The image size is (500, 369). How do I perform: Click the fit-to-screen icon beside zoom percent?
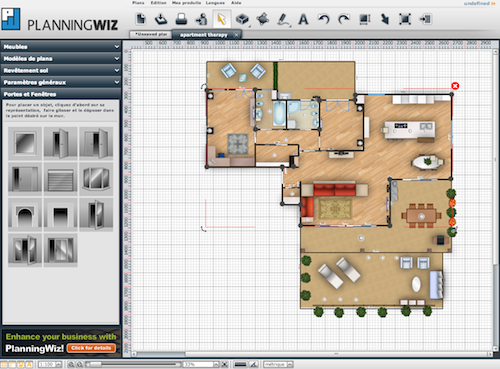pyautogui.click(x=225, y=364)
